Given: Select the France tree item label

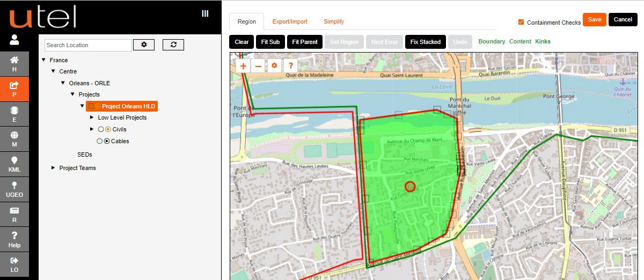Looking at the screenshot, I should click(x=59, y=60).
